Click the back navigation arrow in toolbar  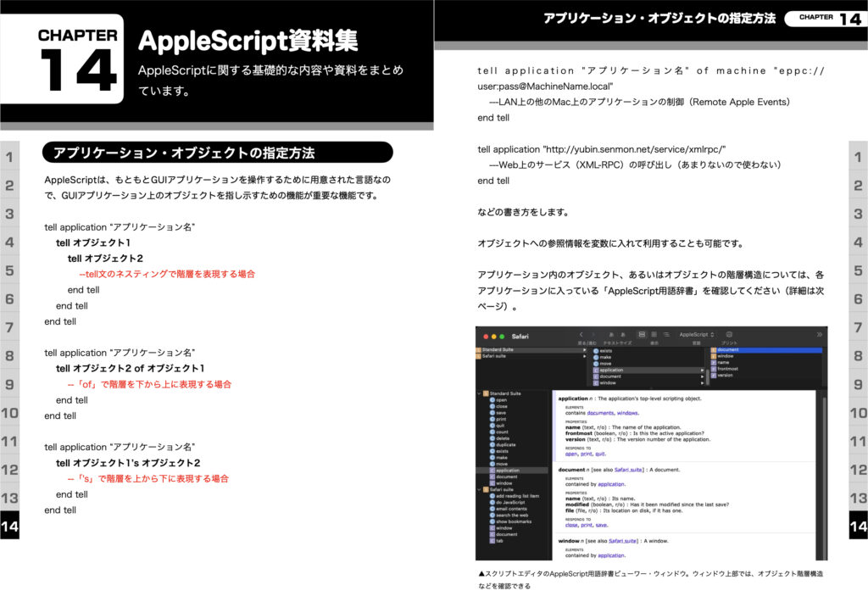click(x=581, y=335)
